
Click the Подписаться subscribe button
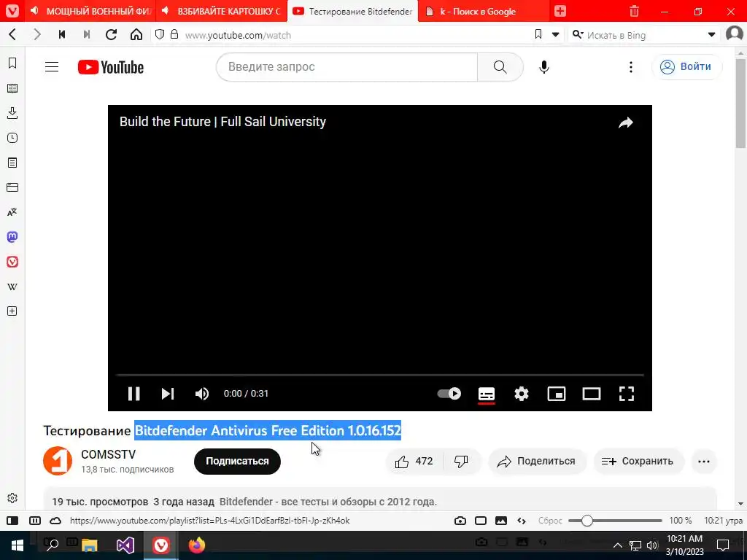237,461
